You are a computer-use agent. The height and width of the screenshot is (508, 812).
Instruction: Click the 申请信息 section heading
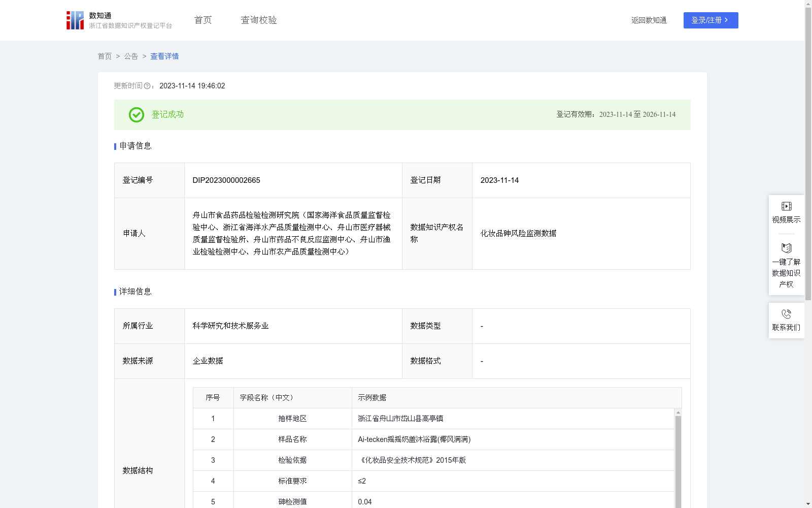135,146
